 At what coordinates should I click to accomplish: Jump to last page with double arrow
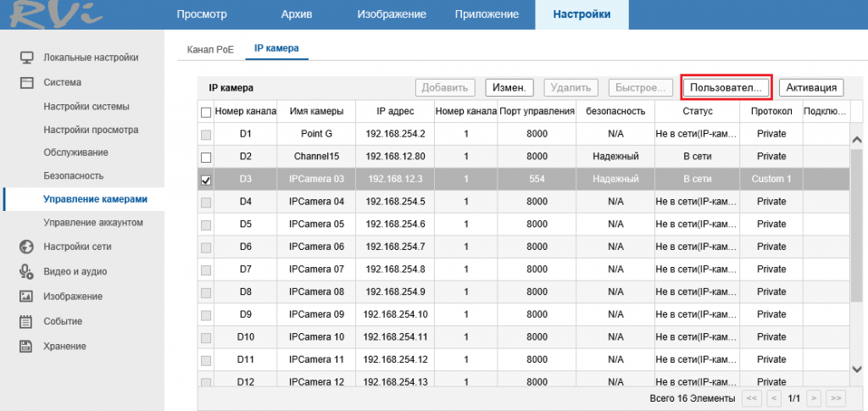[836, 397]
